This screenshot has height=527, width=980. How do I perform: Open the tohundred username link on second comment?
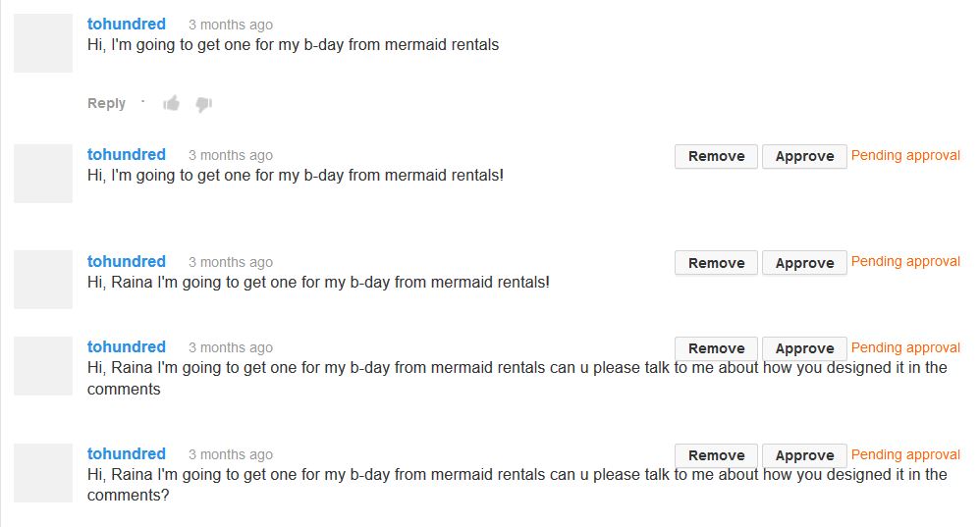(x=127, y=154)
